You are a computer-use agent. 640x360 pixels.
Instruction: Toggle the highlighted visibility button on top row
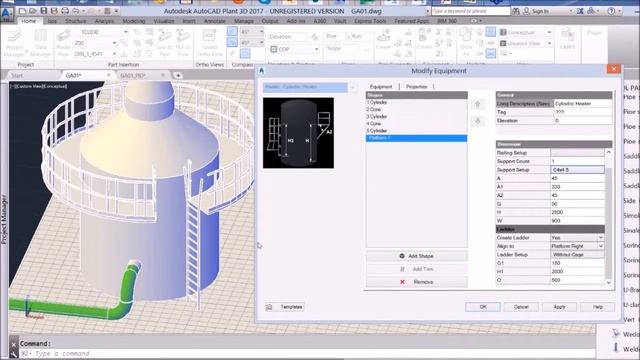click(x=491, y=32)
